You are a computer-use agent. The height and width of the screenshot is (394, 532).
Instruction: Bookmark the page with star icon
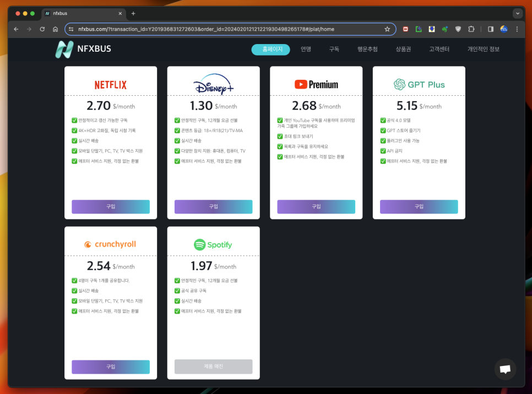(x=387, y=29)
